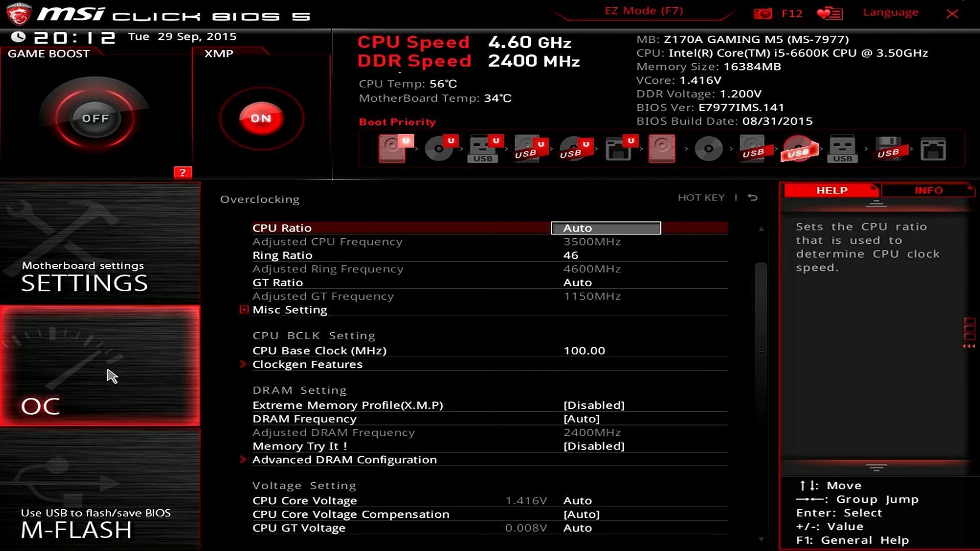Open the HOT KEY list
The width and height of the screenshot is (980, 551).
[701, 197]
